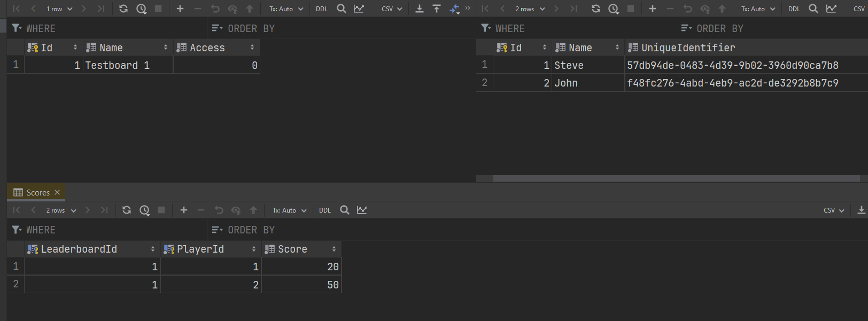The width and height of the screenshot is (868, 321).
Task: Open refresh interval clock in Scores panel
Action: pos(144,210)
